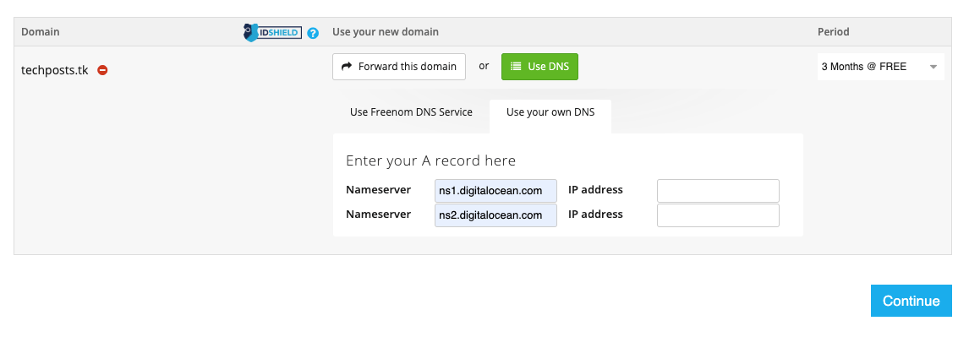Click the first IP address input box
This screenshot has height=337, width=980.
point(718,191)
